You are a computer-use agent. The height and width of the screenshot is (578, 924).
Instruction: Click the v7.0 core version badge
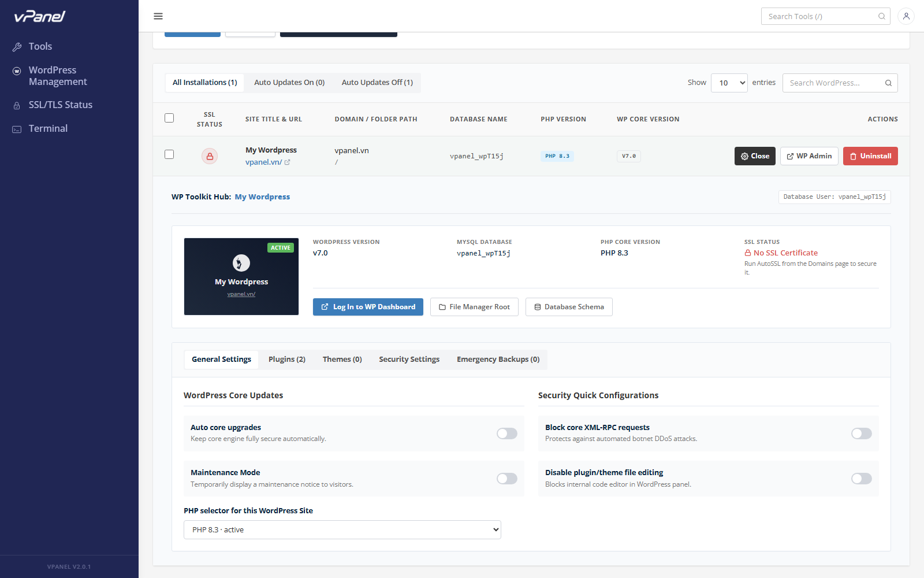(x=629, y=156)
